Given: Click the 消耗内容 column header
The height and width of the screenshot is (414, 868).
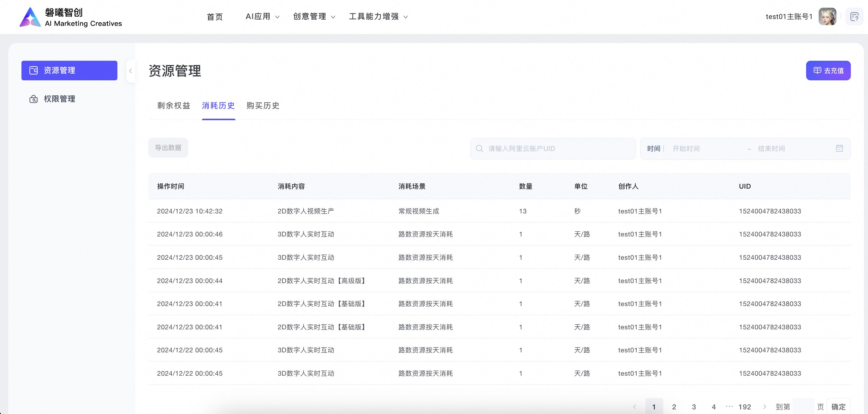Looking at the screenshot, I should tap(291, 186).
